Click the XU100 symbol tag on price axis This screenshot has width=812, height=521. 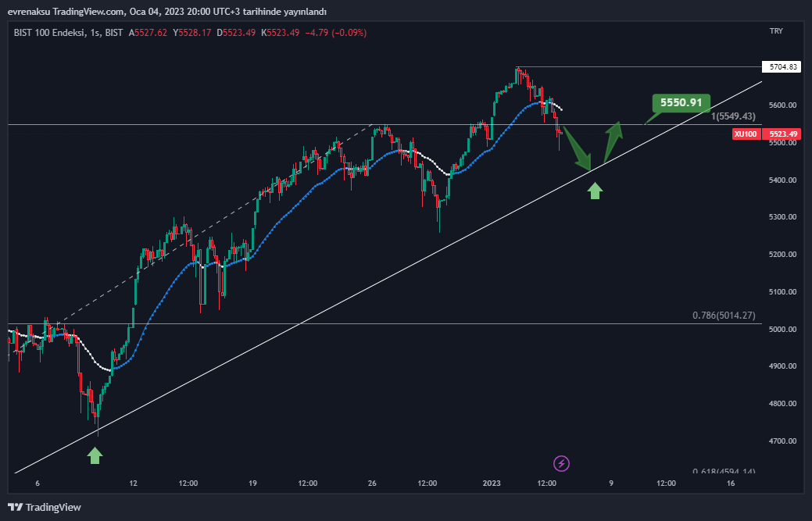746,134
